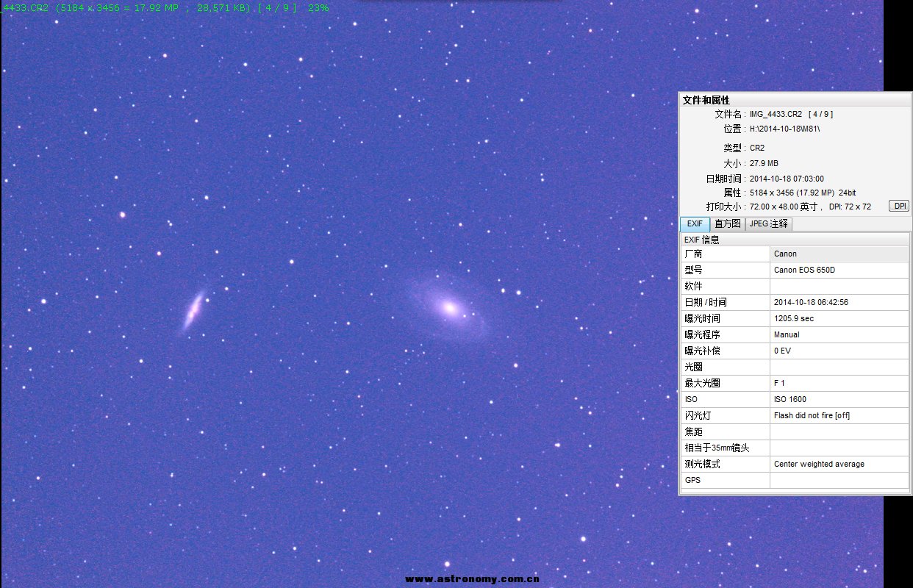Click the CR2 file type value

pos(756,148)
